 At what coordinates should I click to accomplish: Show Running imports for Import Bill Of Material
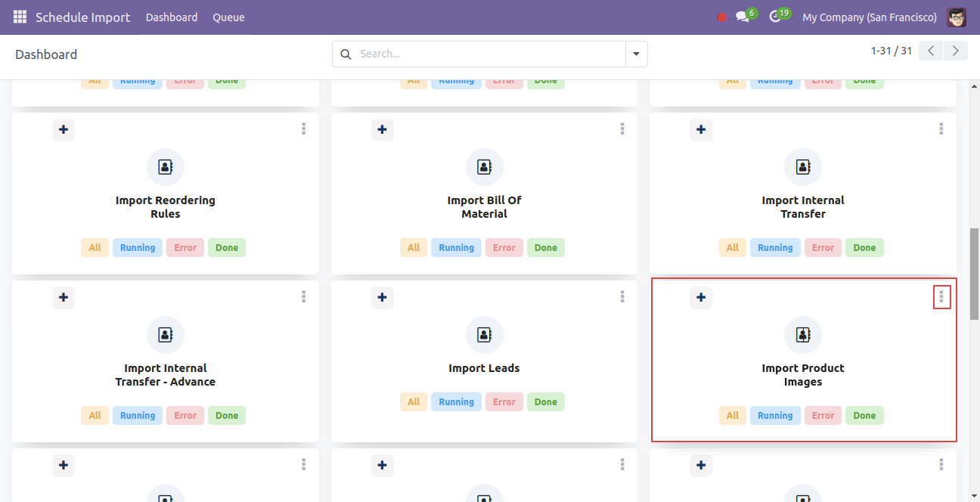pyautogui.click(x=457, y=248)
